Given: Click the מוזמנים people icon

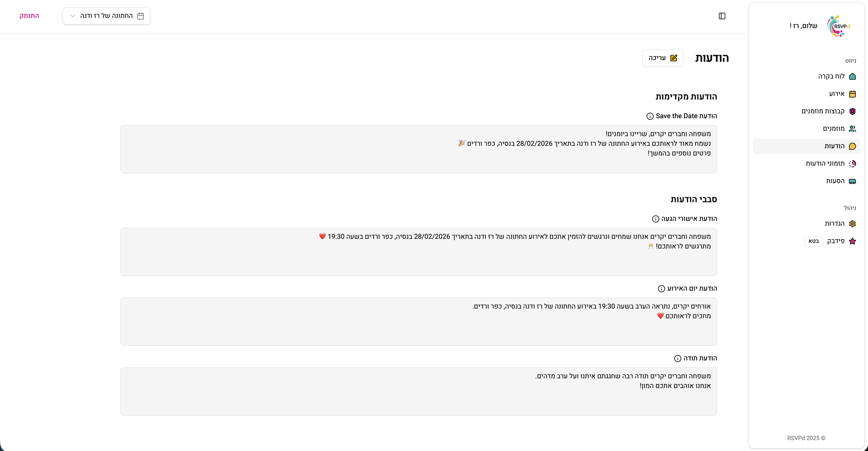Looking at the screenshot, I should 852,129.
